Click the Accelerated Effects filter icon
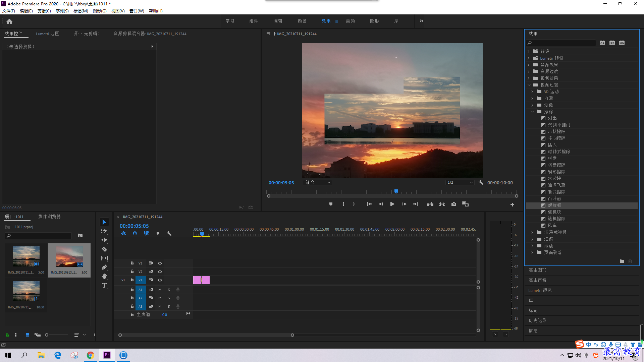This screenshot has height=362, width=644. 602,43
